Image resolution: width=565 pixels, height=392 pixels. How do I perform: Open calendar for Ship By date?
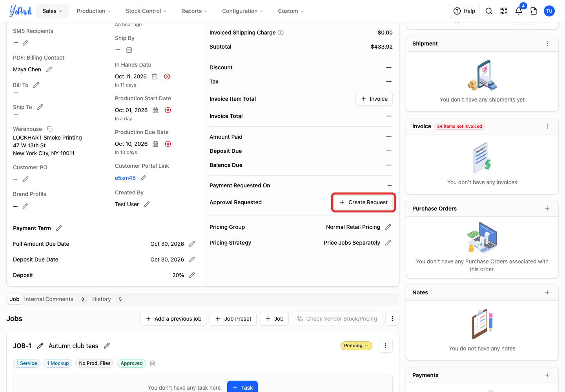[129, 50]
